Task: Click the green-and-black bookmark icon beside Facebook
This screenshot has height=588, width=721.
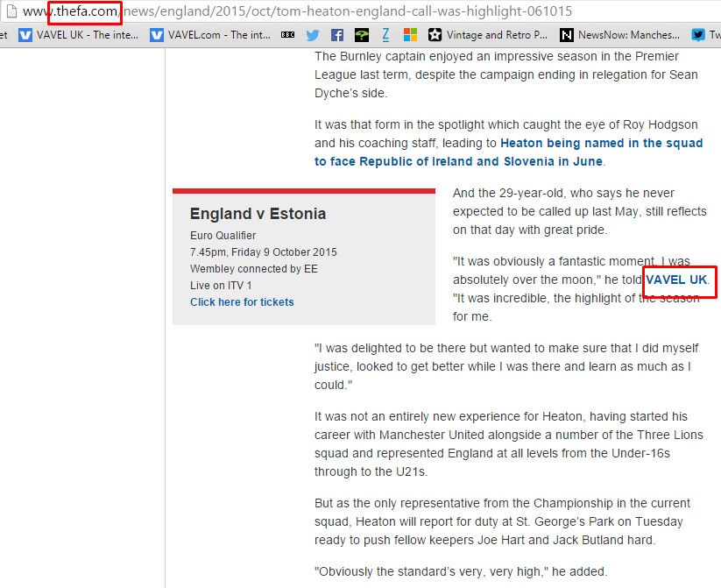Action: click(362, 35)
